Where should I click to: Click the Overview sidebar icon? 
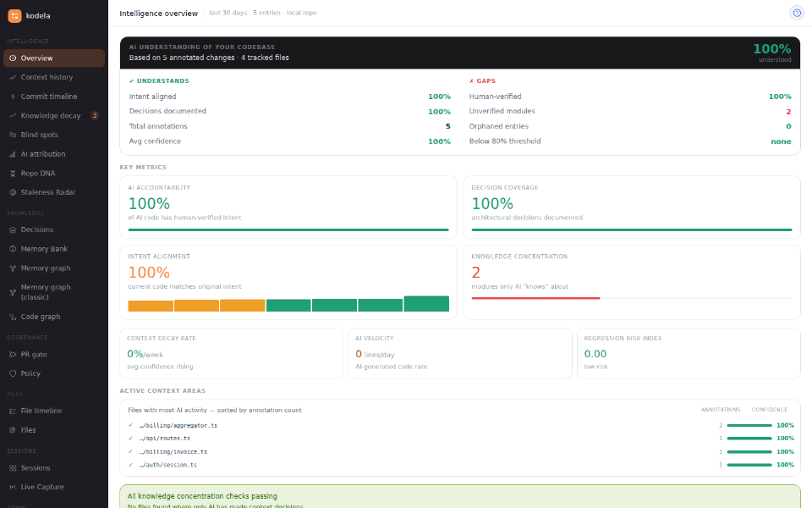[13, 58]
